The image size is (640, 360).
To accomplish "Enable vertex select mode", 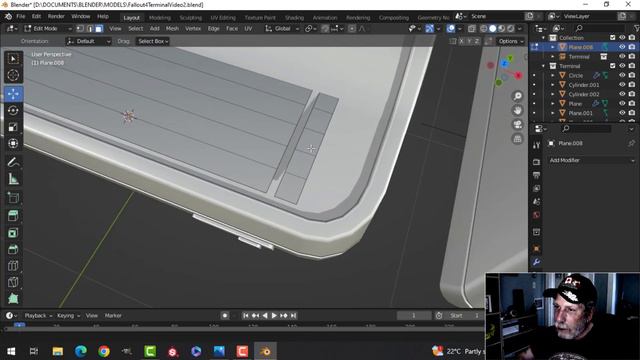I will 80,29.
